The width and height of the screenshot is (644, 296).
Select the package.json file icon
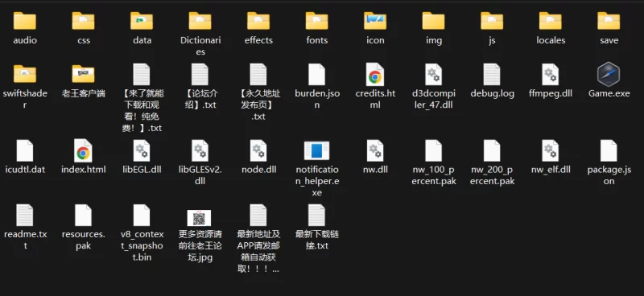tap(609, 150)
